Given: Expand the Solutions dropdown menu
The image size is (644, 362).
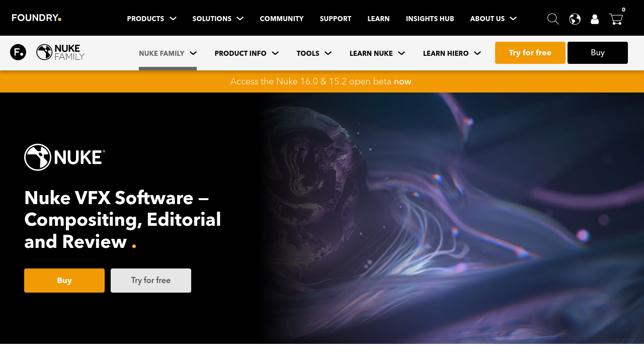Looking at the screenshot, I should click(x=217, y=19).
